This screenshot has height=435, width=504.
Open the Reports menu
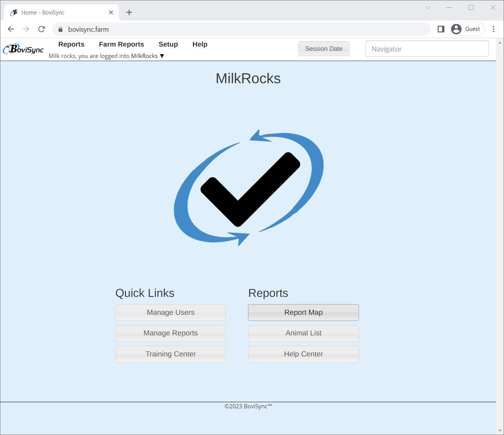click(x=71, y=44)
